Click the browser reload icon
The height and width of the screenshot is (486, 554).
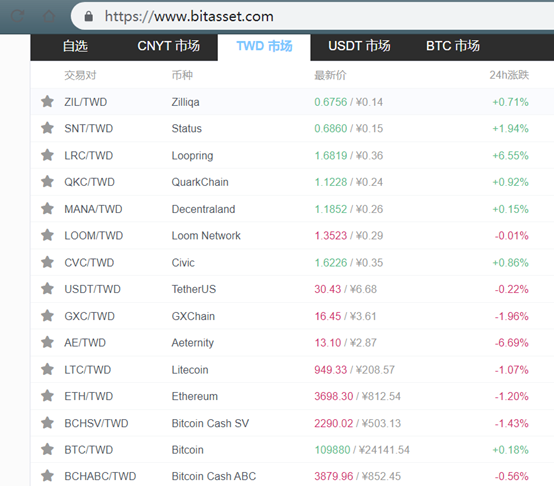17,16
